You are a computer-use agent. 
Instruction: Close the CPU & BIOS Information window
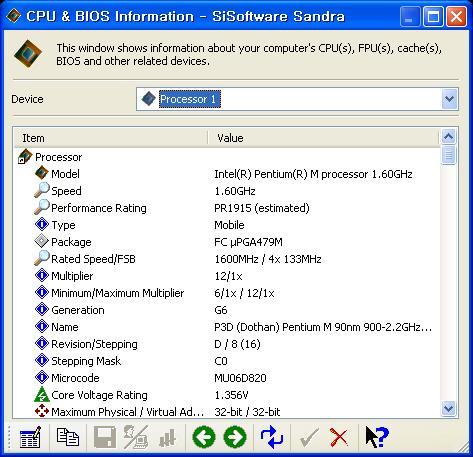click(x=456, y=16)
